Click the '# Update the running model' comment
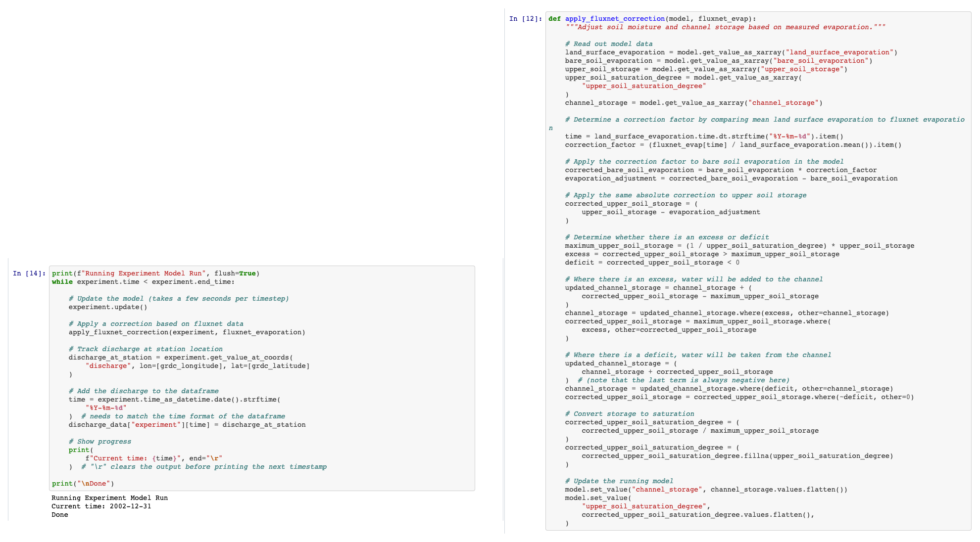The height and width of the screenshot is (542, 980). click(619, 481)
